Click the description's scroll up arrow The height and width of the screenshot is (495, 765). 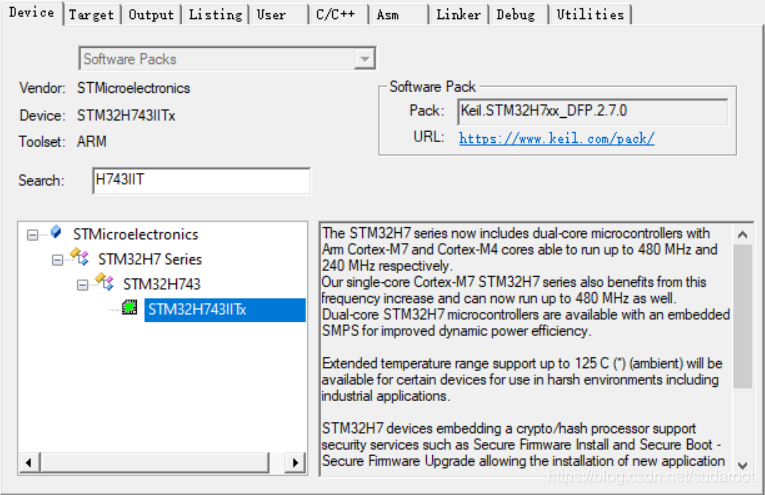point(743,235)
